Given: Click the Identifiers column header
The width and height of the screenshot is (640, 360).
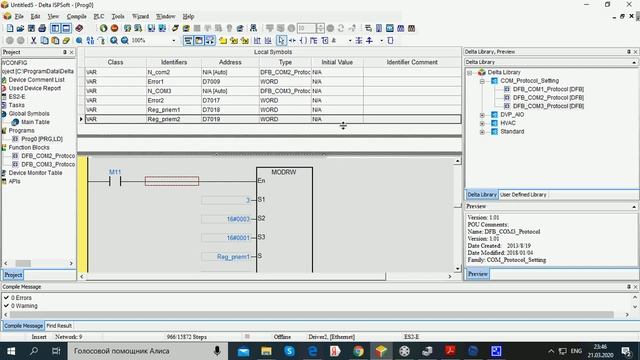Looking at the screenshot, I should point(174,62).
